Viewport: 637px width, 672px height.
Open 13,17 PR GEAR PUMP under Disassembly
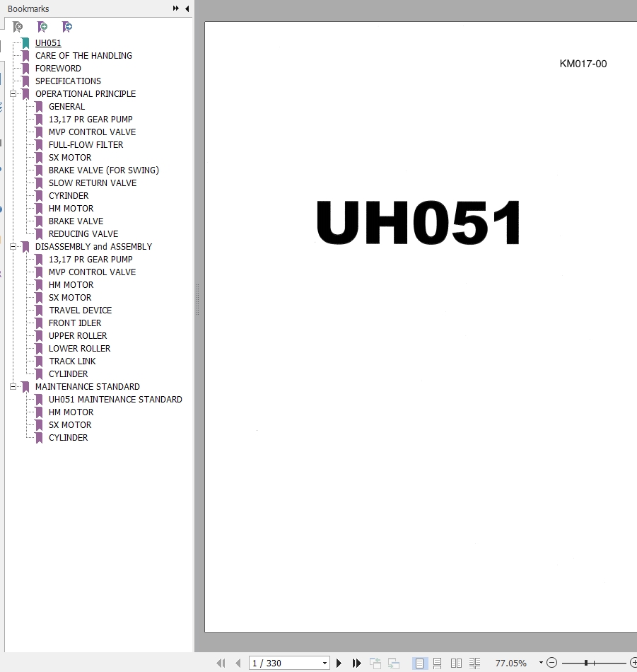pos(90,260)
